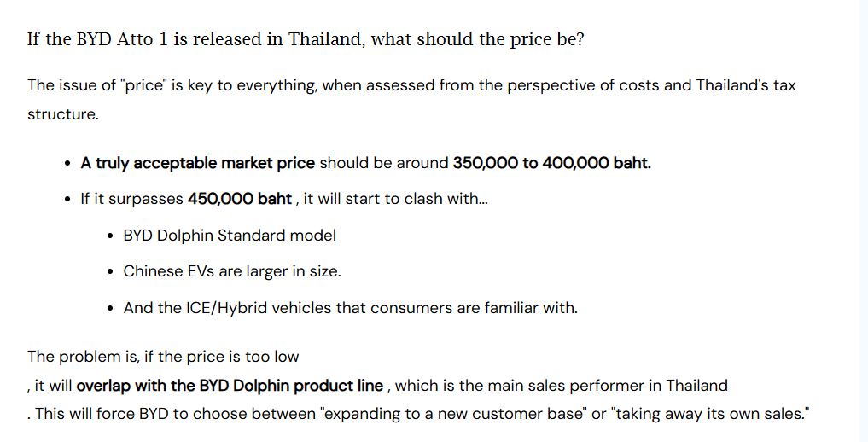Click the bullet dot before "And the ICE/Hybrid"
The image size is (868, 442).
(x=111, y=309)
